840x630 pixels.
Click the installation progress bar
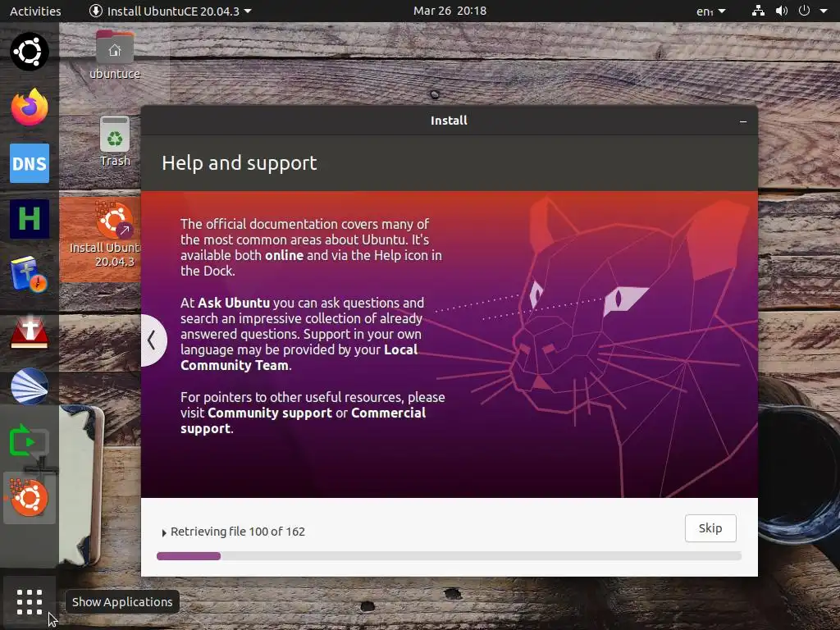pos(449,556)
